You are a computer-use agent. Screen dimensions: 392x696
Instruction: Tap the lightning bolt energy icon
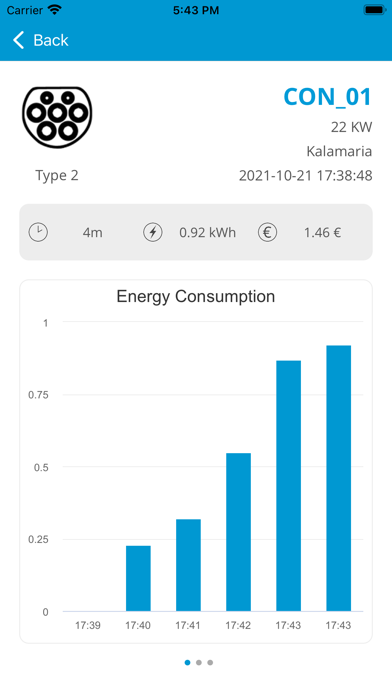click(153, 232)
